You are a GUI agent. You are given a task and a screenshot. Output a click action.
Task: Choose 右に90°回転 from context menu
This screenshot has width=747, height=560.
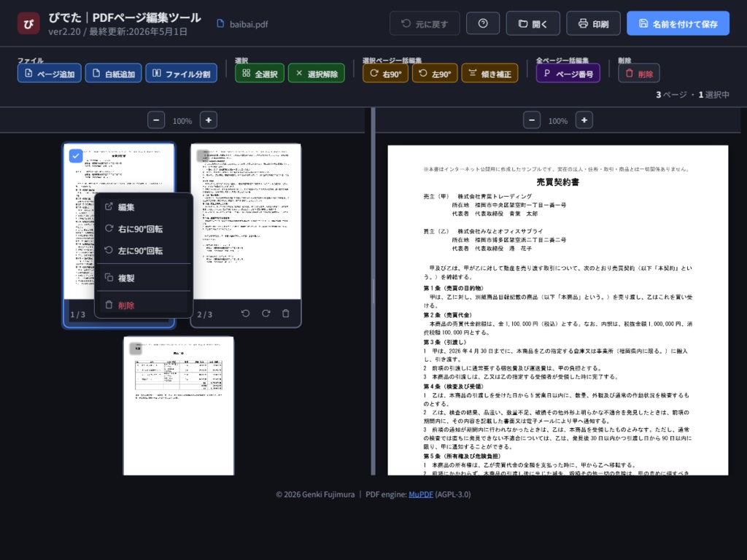point(144,228)
